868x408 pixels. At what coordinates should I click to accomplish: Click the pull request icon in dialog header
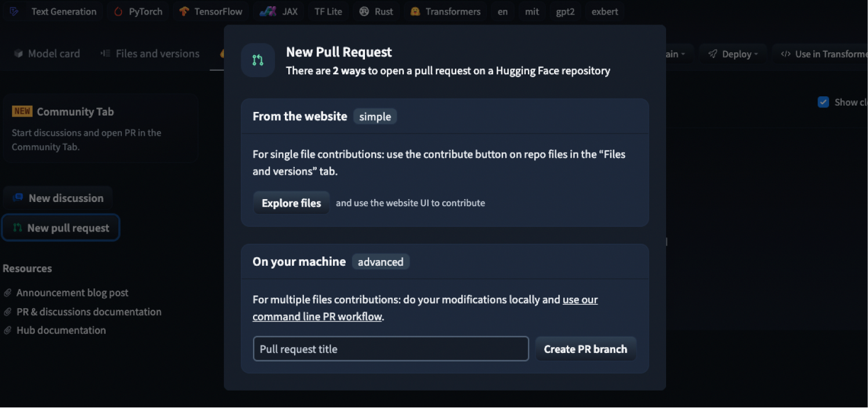pos(257,60)
